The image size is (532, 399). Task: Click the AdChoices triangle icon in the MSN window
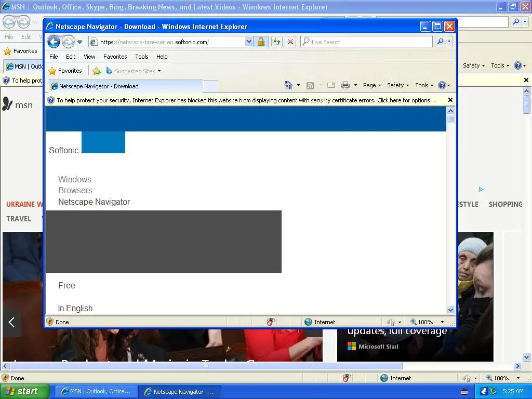(x=481, y=189)
